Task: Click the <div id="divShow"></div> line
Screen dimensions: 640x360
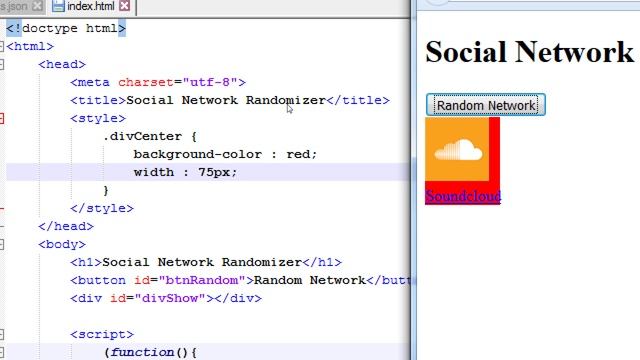Action: [x=166, y=298]
